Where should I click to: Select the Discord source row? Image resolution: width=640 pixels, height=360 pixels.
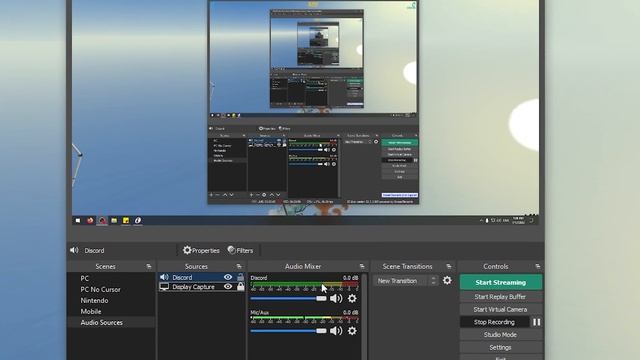pyautogui.click(x=202, y=277)
